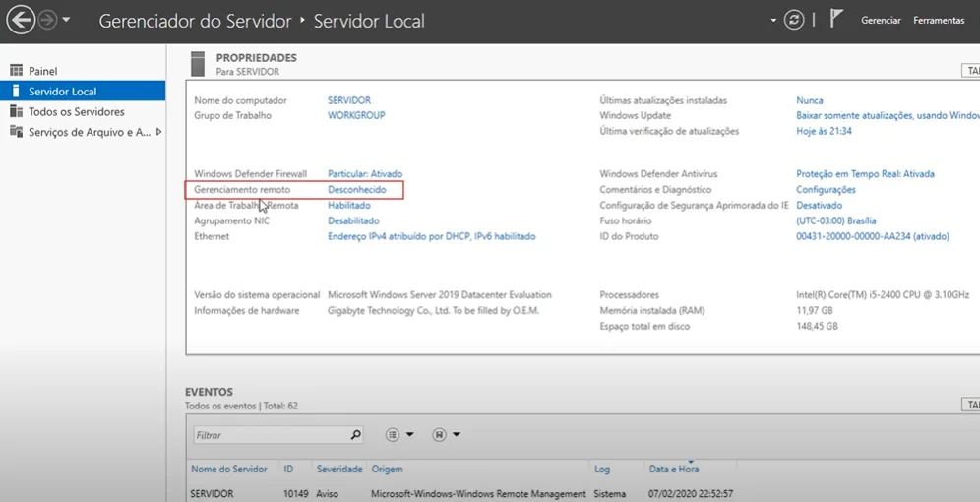This screenshot has height=502, width=980.
Task: Click the Desconhecido remote management link
Action: click(356, 190)
